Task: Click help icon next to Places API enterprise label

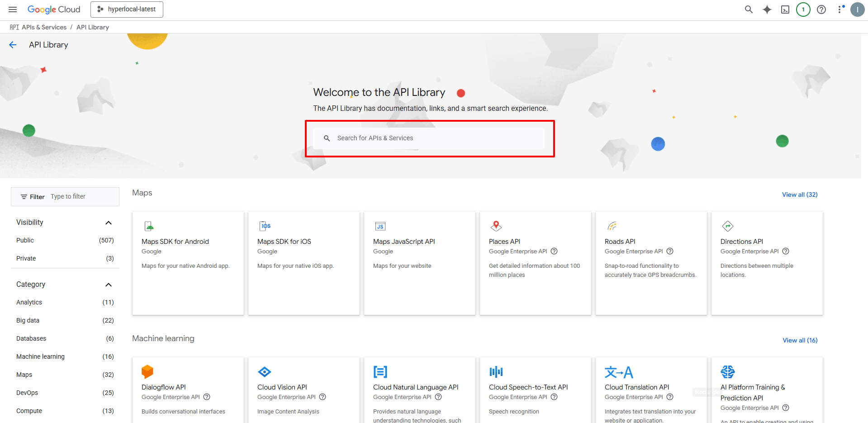Action: point(554,251)
